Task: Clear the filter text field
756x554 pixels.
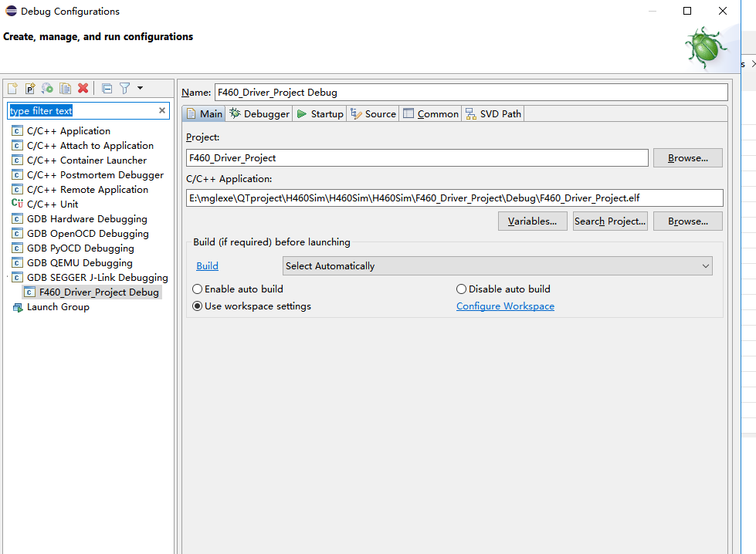Action: pyautogui.click(x=162, y=110)
